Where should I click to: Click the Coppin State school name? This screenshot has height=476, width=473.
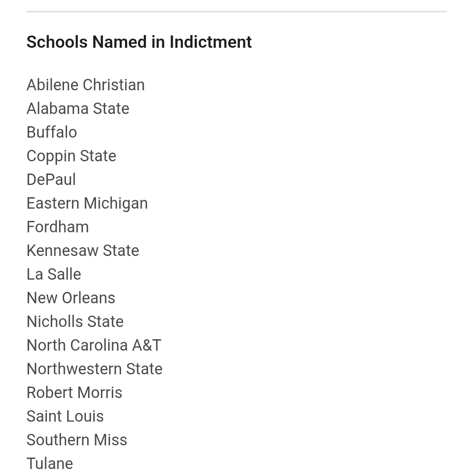[71, 156]
